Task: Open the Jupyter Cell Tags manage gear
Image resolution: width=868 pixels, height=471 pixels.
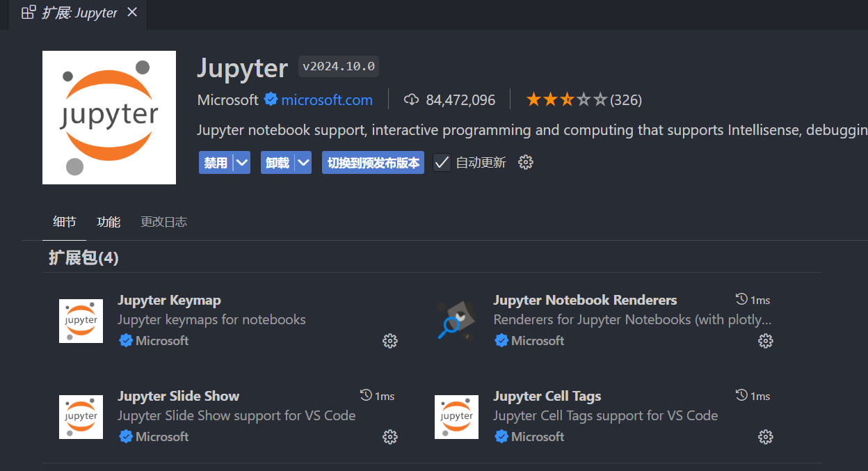Action: tap(766, 436)
